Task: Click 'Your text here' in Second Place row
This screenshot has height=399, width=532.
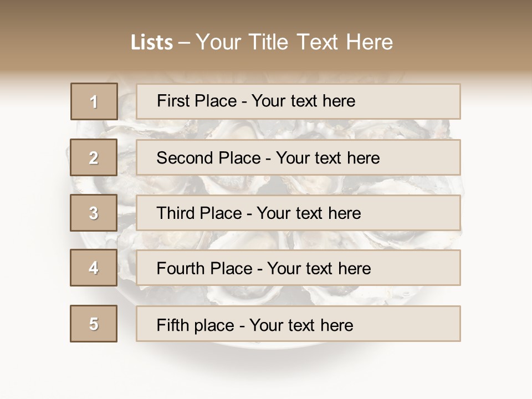Action: (x=328, y=158)
